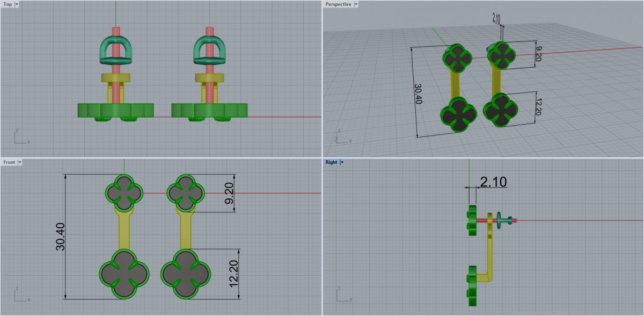Screen dimensions: 644x316
Task: Select the yellow L-shaped bar in Right viewport
Action: (x=490, y=247)
